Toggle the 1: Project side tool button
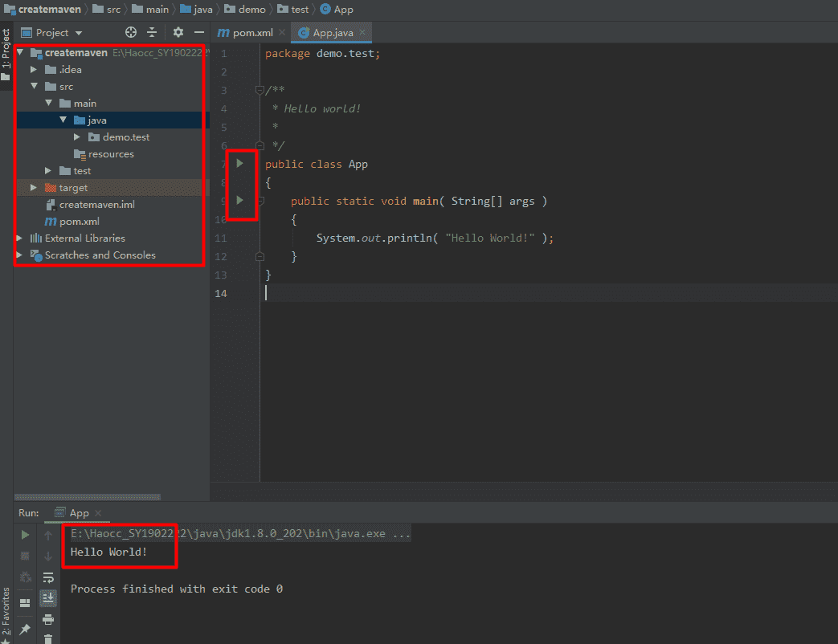This screenshot has width=838, height=644. [6, 55]
